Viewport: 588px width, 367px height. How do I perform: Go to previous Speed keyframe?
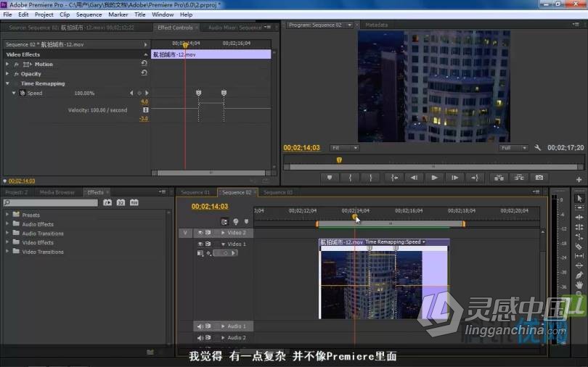pyautogui.click(x=131, y=93)
